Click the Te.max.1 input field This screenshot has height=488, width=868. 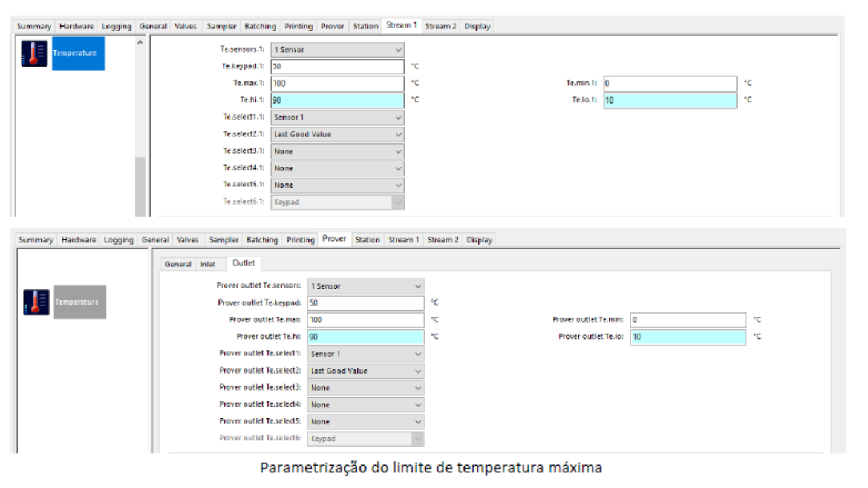(x=338, y=84)
